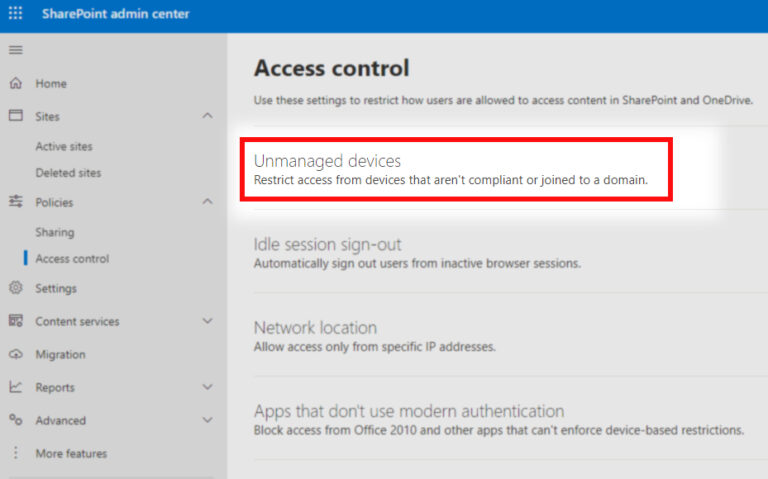Screen dimensions: 768x479
Task: Collapse the Sites section chevron
Action: [207, 116]
